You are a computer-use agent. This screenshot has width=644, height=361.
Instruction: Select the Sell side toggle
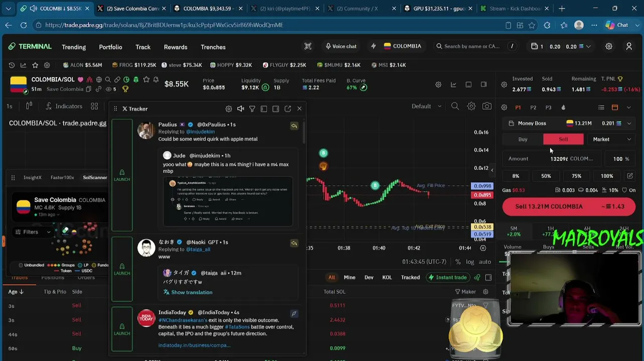point(563,139)
